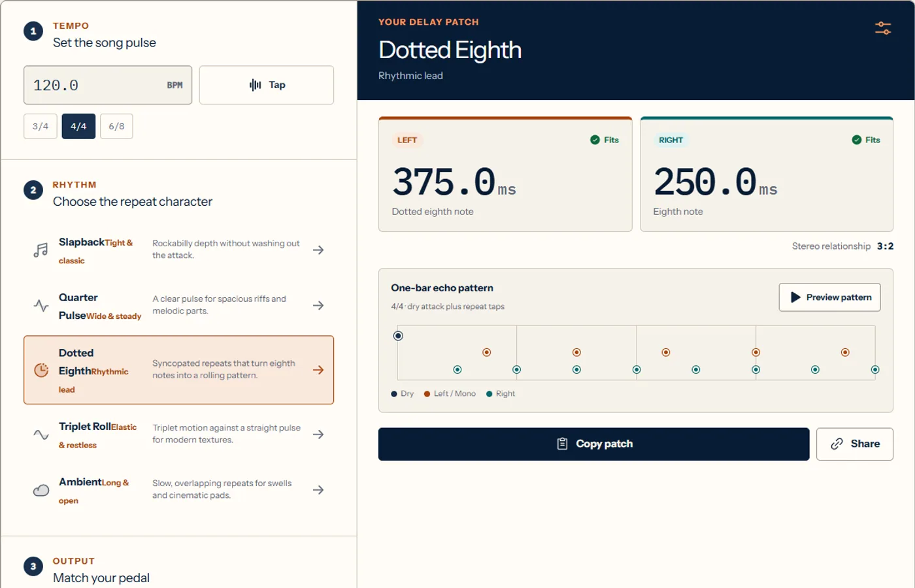Image resolution: width=915 pixels, height=588 pixels.
Task: Choose the Triplet Roll rhythm option
Action: (178, 434)
